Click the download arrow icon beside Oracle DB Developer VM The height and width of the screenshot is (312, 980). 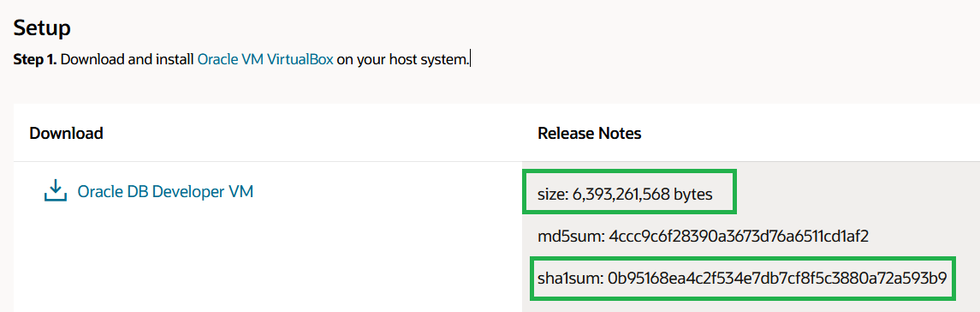tap(55, 190)
